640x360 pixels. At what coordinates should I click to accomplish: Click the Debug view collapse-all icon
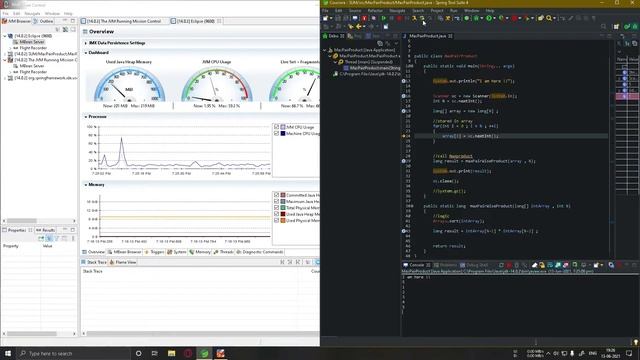tap(380, 43)
